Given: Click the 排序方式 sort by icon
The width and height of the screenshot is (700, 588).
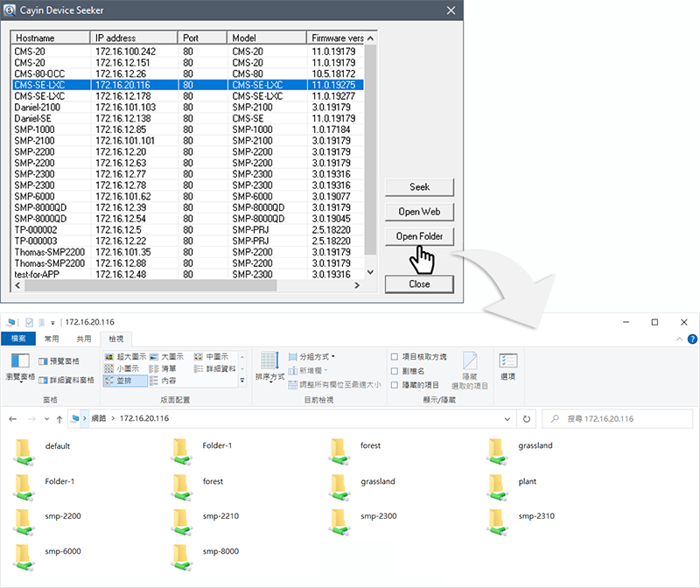Looking at the screenshot, I should coord(269,360).
